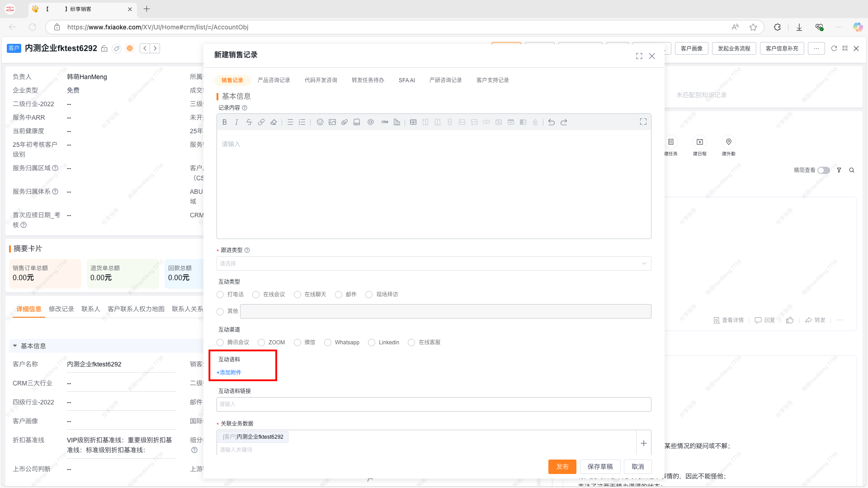The width and height of the screenshot is (868, 488).
Task: Toggle the 精简查看 switch
Action: (x=824, y=170)
